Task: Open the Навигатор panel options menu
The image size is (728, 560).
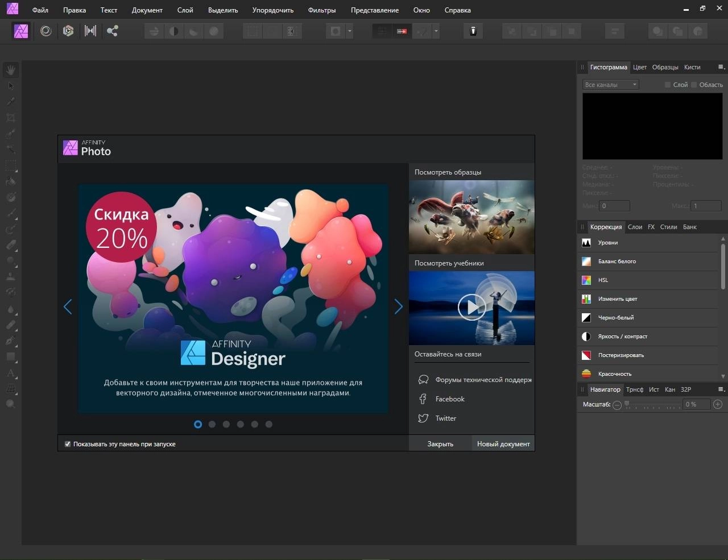Action: (721, 389)
